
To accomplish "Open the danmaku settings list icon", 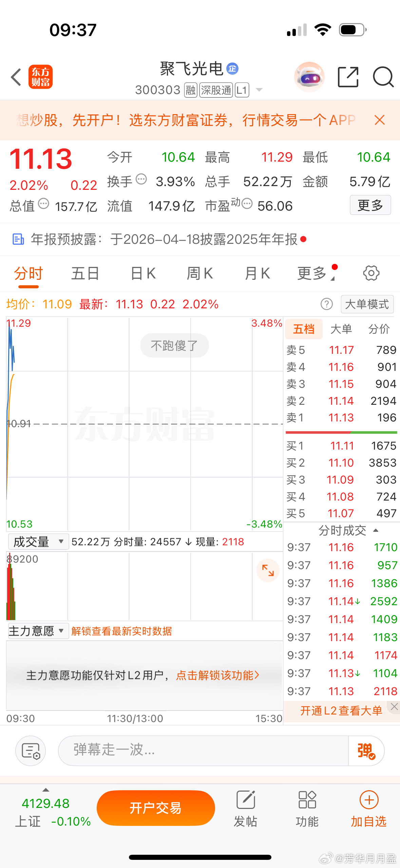I will point(31,751).
